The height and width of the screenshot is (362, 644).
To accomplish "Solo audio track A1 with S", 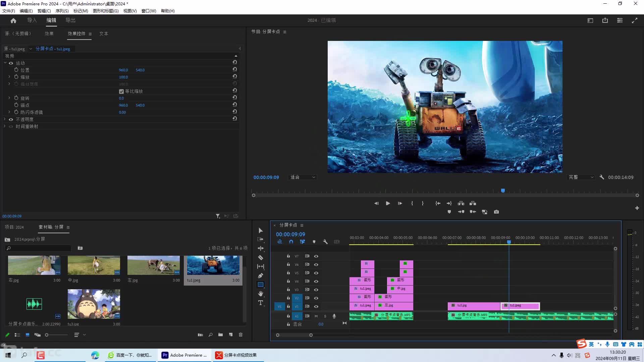I will 325,316.
